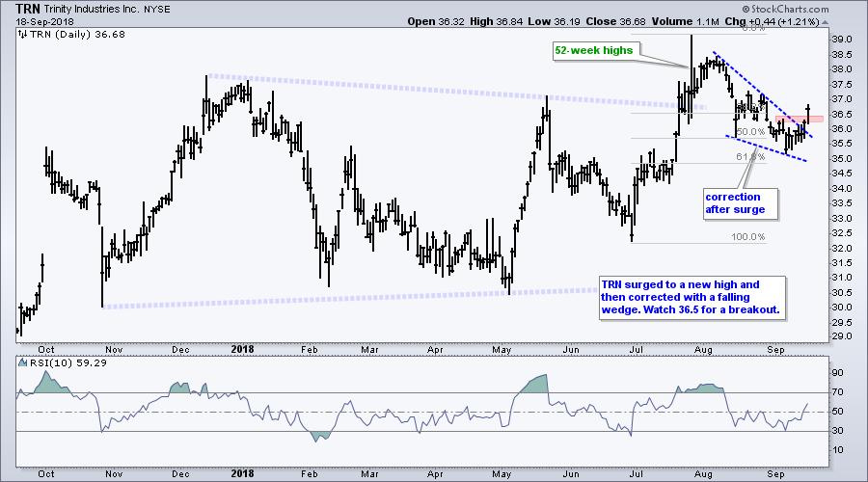Click the 29.0 price axis label

(841, 337)
